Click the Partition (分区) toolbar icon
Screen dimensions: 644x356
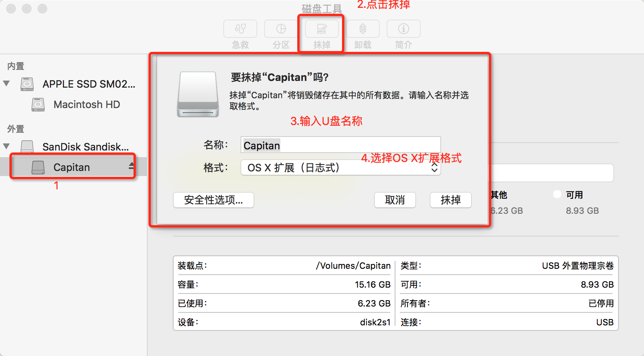[281, 29]
